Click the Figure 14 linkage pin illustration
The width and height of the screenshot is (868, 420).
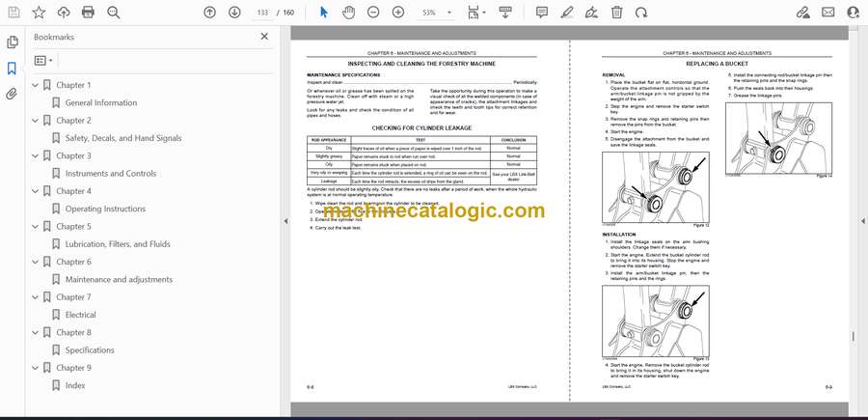778,137
